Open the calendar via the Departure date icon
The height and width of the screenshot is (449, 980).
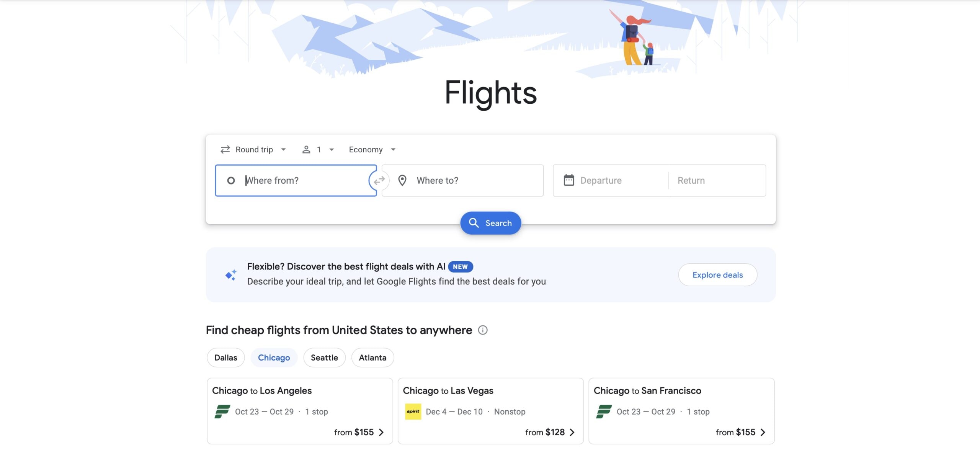pos(569,180)
